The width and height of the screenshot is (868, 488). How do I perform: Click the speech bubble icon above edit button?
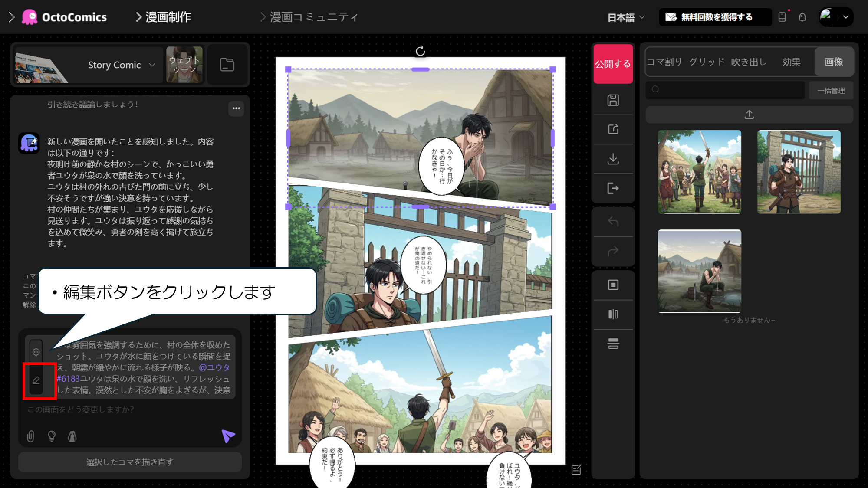[x=36, y=352]
